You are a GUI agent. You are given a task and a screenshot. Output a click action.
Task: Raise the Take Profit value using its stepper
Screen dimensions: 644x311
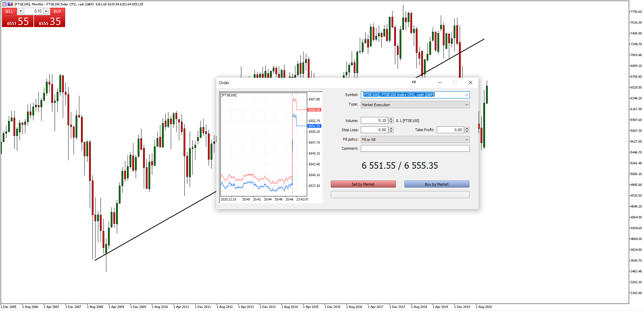pos(467,128)
